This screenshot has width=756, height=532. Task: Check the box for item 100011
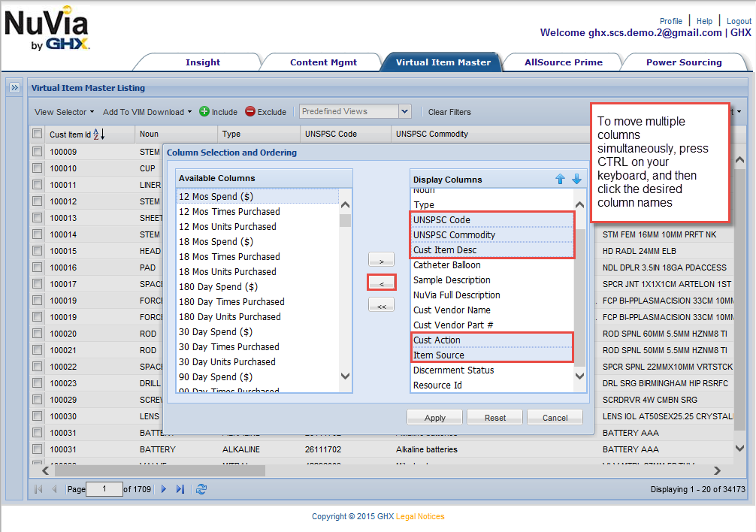(37, 184)
